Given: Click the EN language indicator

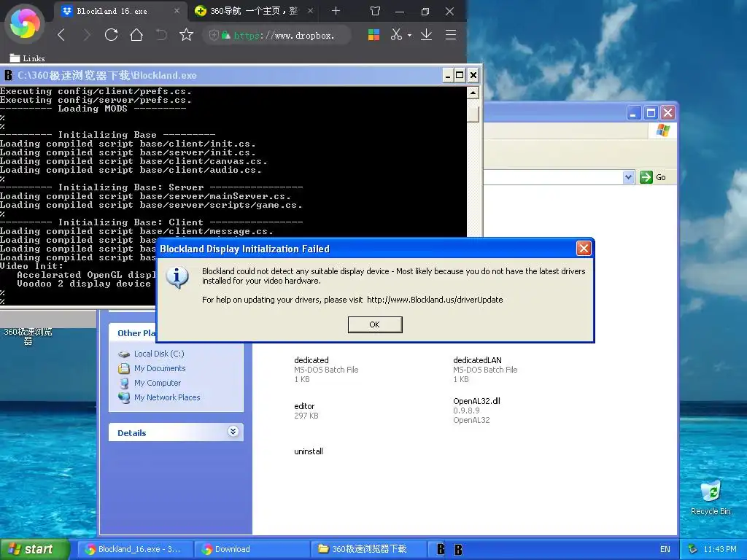Looking at the screenshot, I should [x=665, y=550].
